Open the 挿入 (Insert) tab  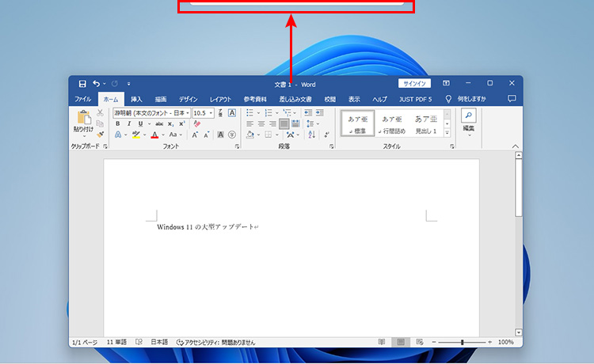coord(136,99)
